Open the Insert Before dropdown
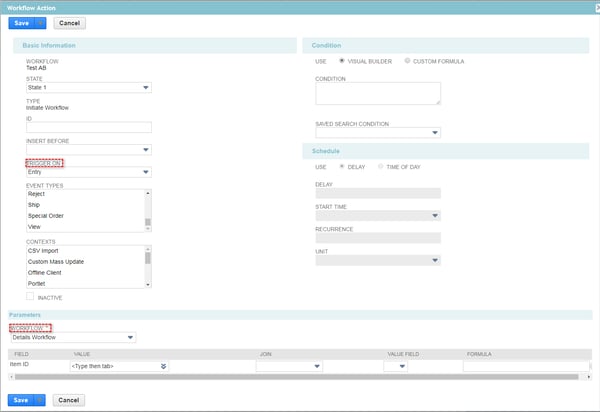The width and height of the screenshot is (600, 412). click(89, 150)
